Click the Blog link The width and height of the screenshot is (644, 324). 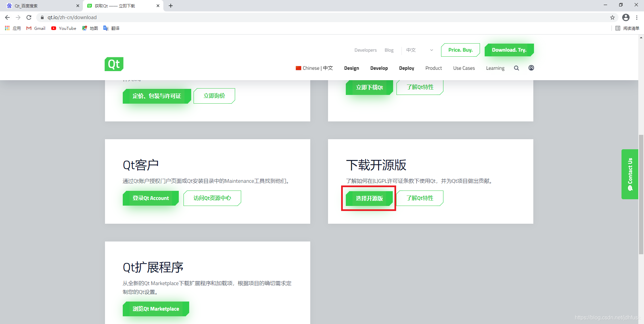point(389,50)
